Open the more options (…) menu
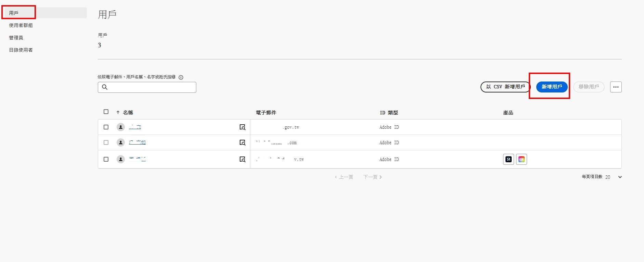This screenshot has height=262, width=644. 616,87
